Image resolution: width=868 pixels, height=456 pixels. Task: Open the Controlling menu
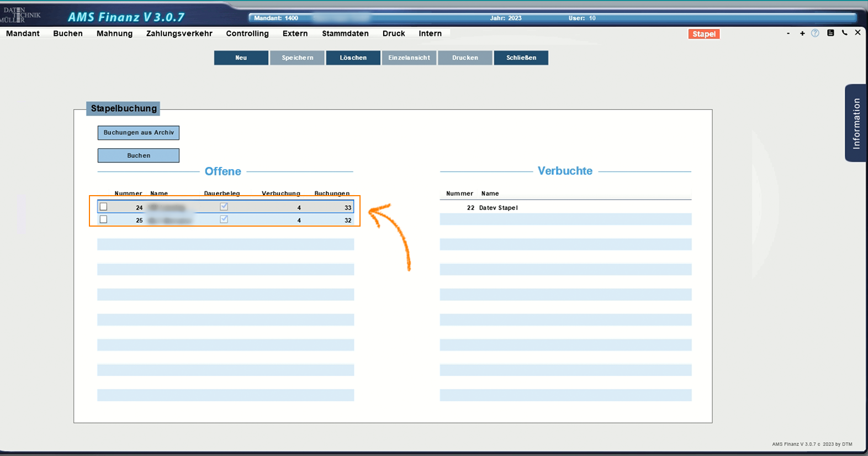click(247, 34)
